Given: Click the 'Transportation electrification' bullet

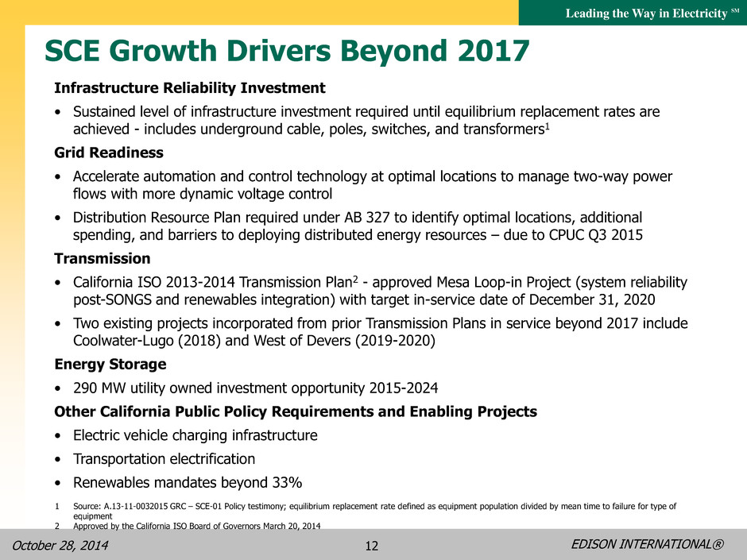Looking at the screenshot, I should (164, 459).
